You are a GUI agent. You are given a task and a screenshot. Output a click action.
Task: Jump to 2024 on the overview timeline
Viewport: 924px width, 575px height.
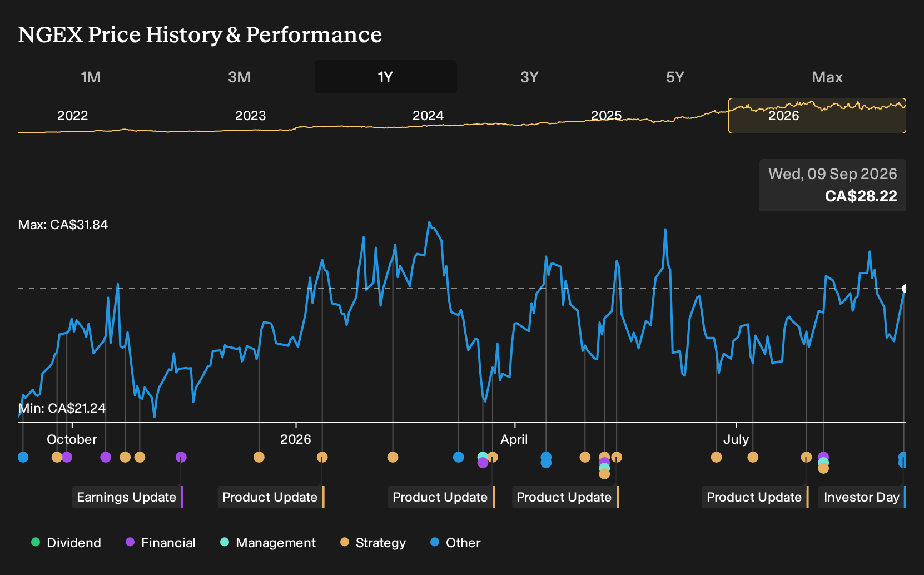(428, 116)
